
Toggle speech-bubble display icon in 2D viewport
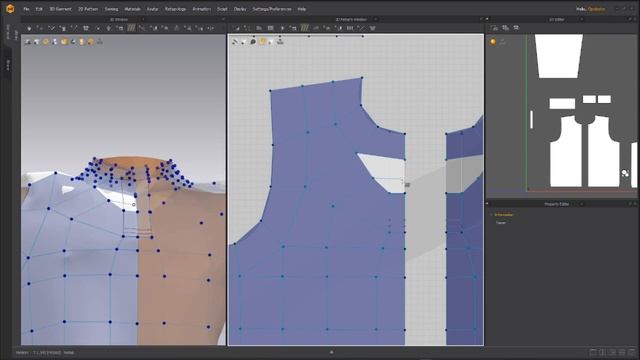253,42
